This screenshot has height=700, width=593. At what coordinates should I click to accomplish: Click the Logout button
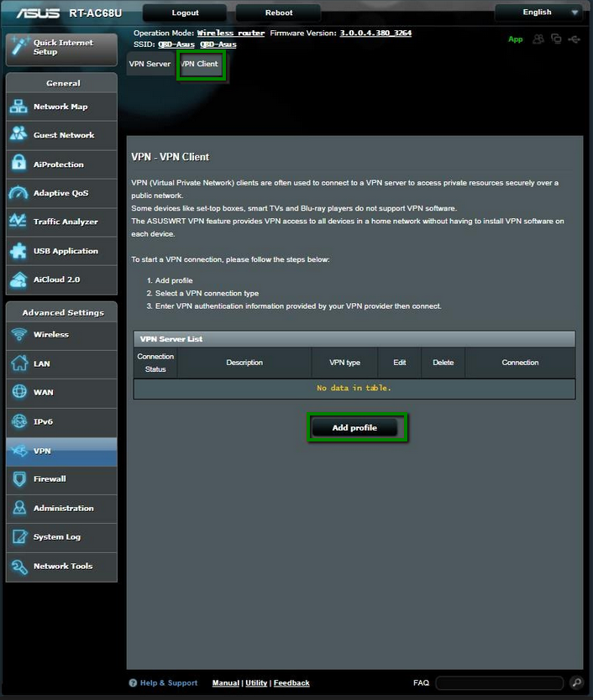tap(185, 13)
